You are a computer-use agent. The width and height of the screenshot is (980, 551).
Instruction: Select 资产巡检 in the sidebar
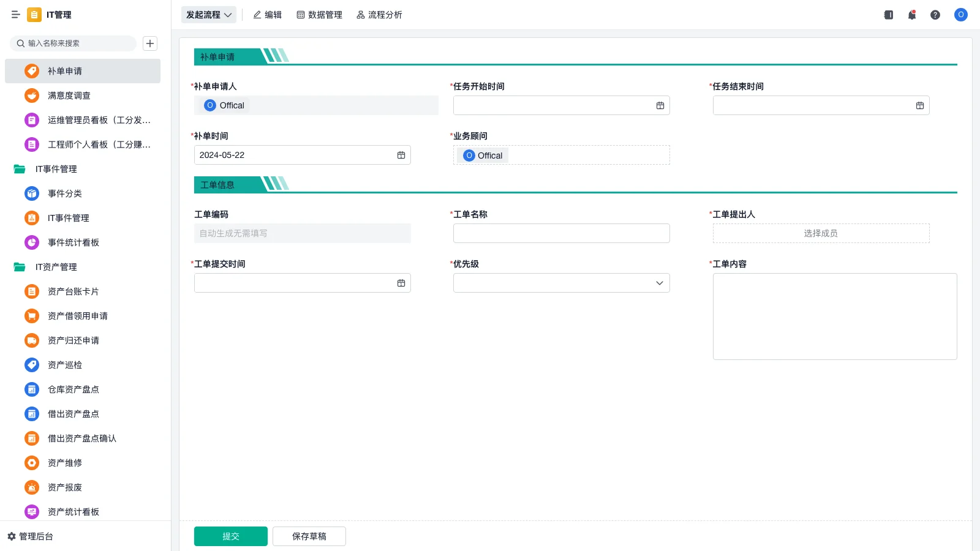[x=83, y=365]
